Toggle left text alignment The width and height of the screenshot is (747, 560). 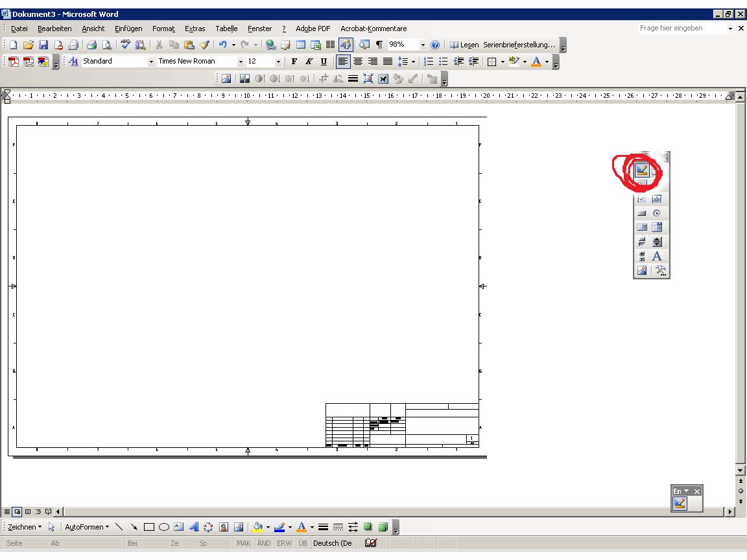tap(343, 62)
